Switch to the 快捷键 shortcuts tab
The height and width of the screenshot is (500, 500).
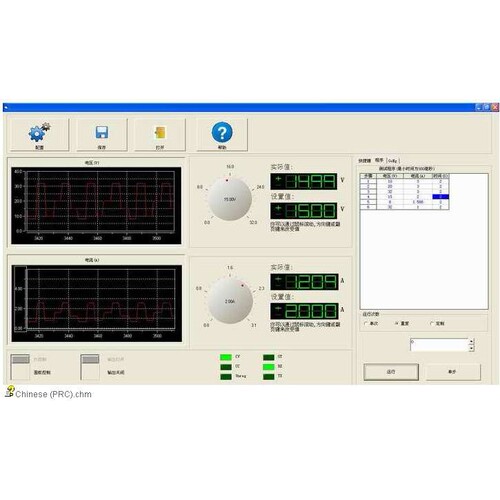(364, 161)
